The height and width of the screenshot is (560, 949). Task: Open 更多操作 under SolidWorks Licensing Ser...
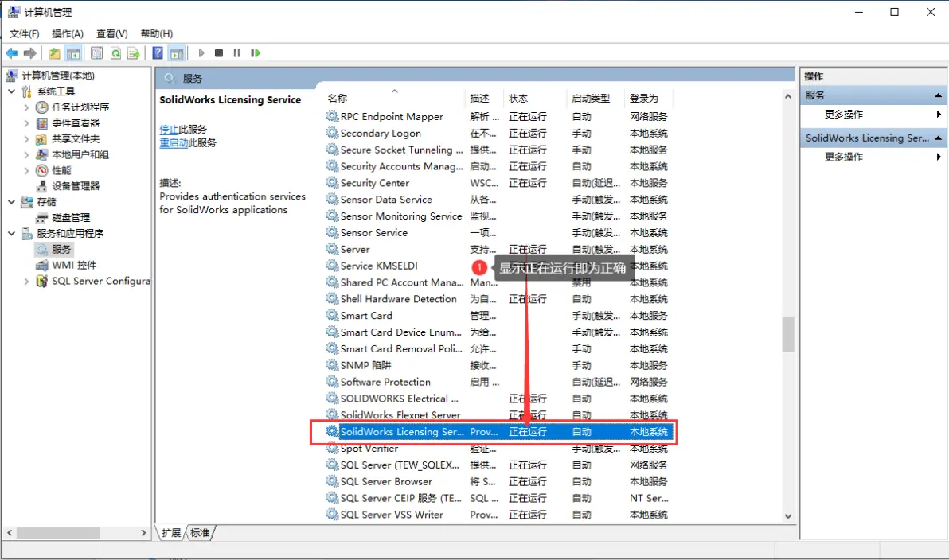click(844, 157)
